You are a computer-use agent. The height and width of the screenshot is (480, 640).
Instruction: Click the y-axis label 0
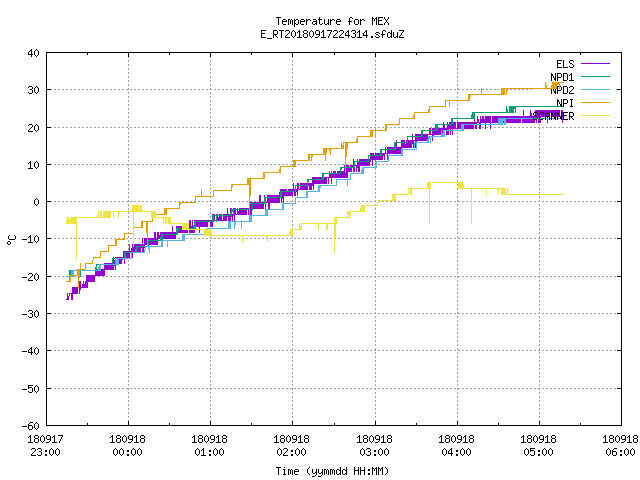pos(37,202)
